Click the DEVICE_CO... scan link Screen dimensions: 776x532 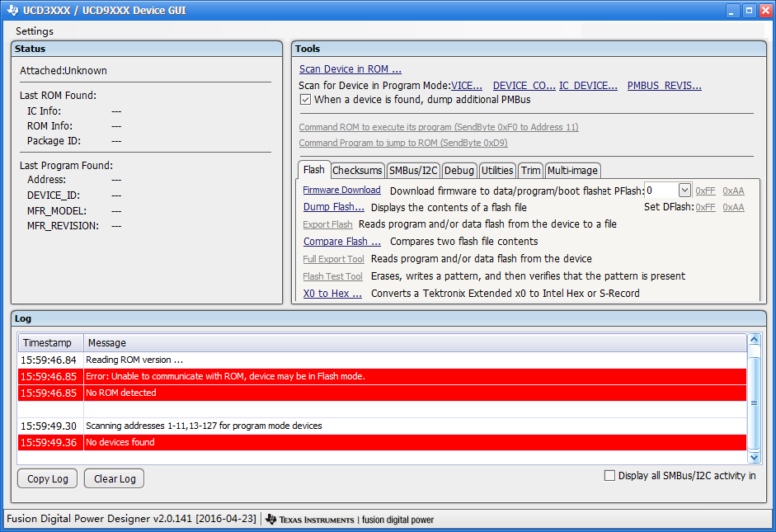pyautogui.click(x=524, y=86)
